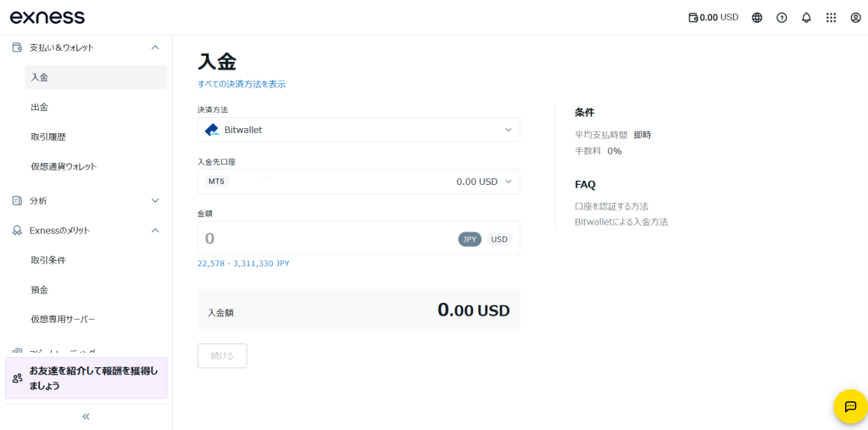Viewport: 868px width, 430px height.
Task: Select JPY currency toggle
Action: coord(470,239)
